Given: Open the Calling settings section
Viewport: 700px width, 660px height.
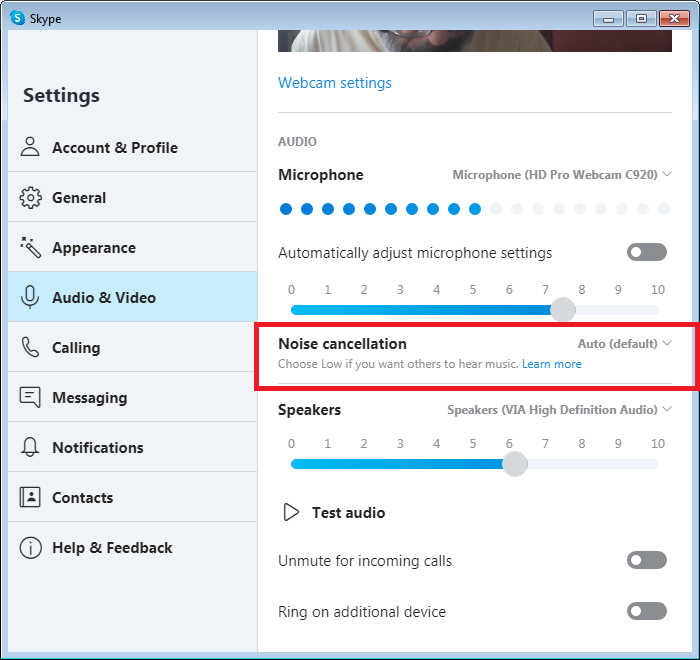Looking at the screenshot, I should pos(133,347).
